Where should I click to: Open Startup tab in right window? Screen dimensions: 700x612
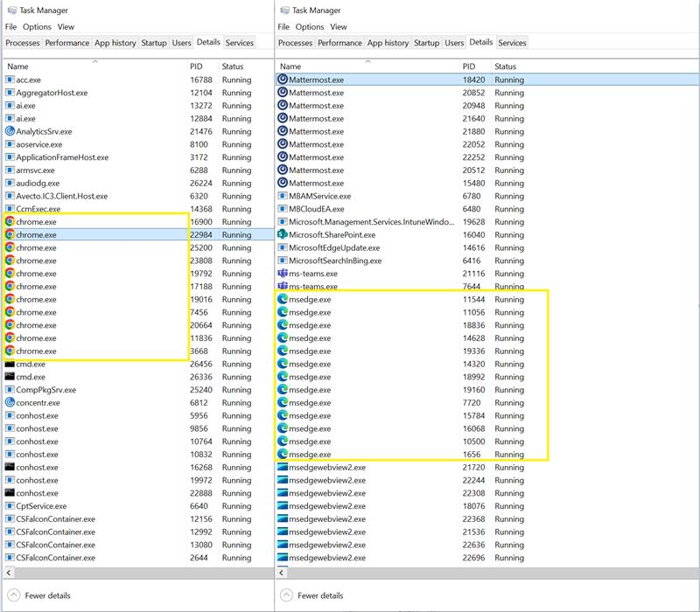coord(426,43)
